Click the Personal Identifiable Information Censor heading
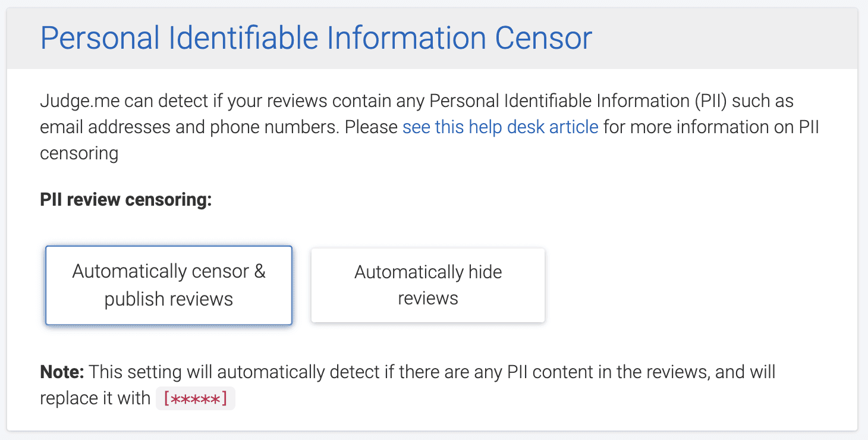 (x=316, y=38)
